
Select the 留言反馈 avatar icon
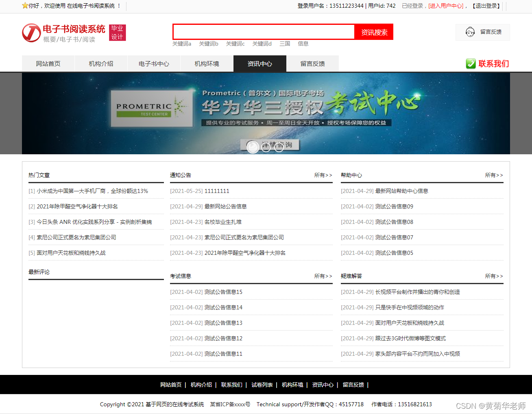[470, 32]
